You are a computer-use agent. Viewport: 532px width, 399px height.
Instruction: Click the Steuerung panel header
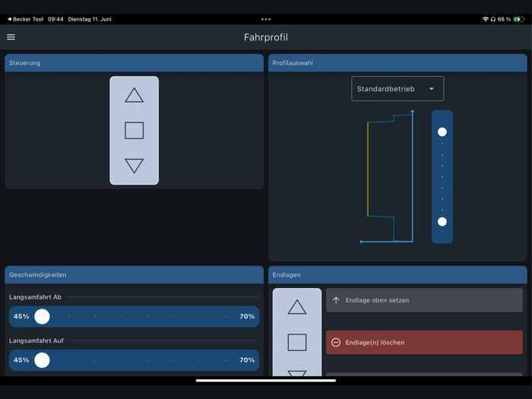pyautogui.click(x=134, y=63)
